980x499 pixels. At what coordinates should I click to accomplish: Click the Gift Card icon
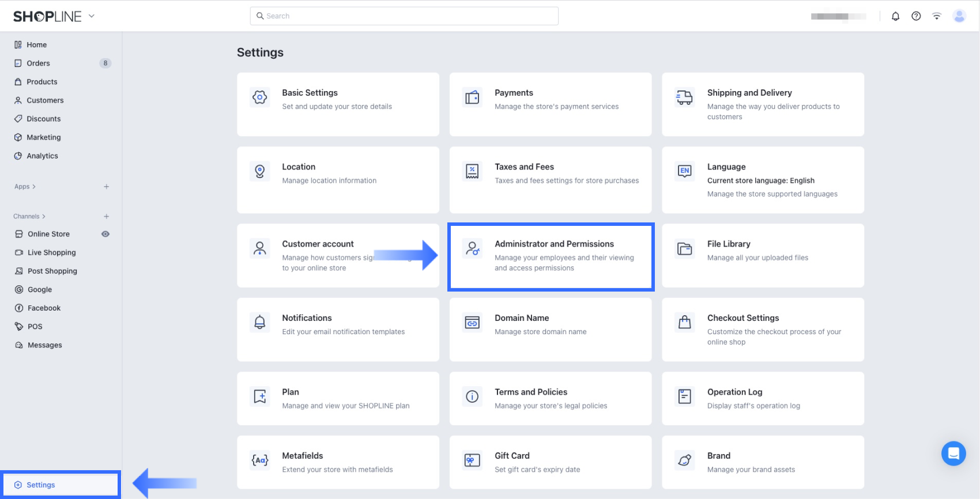pos(472,460)
